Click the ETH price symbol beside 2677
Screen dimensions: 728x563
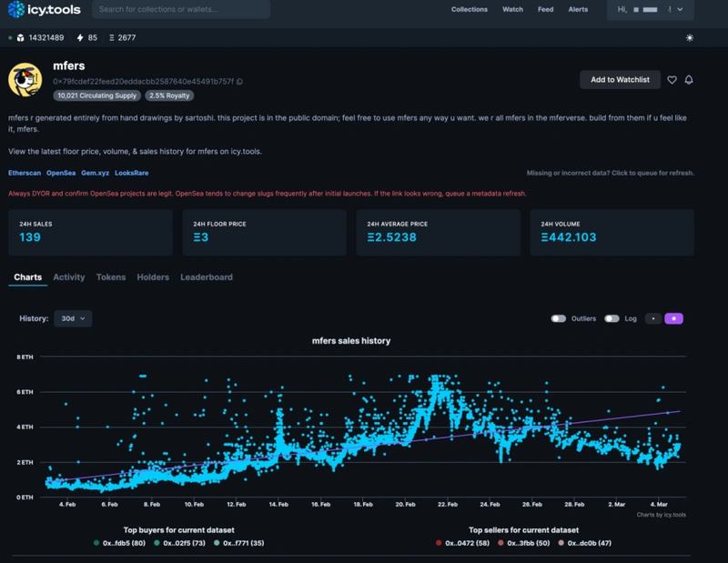click(x=111, y=38)
